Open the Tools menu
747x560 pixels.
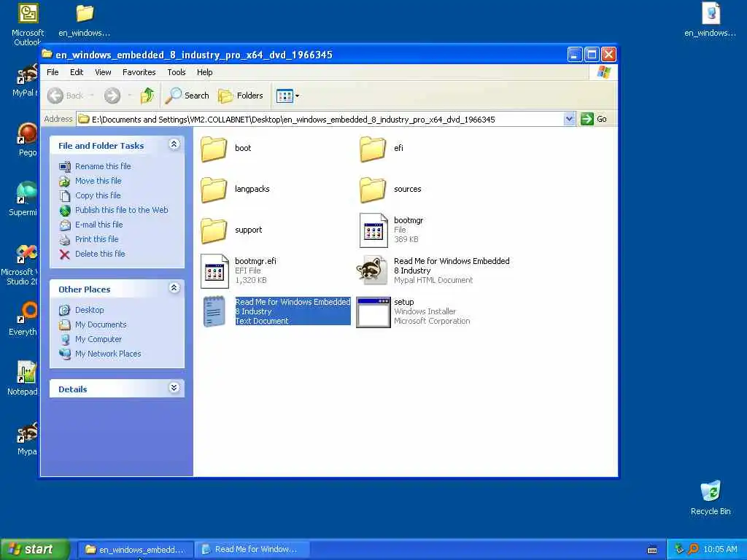click(177, 72)
